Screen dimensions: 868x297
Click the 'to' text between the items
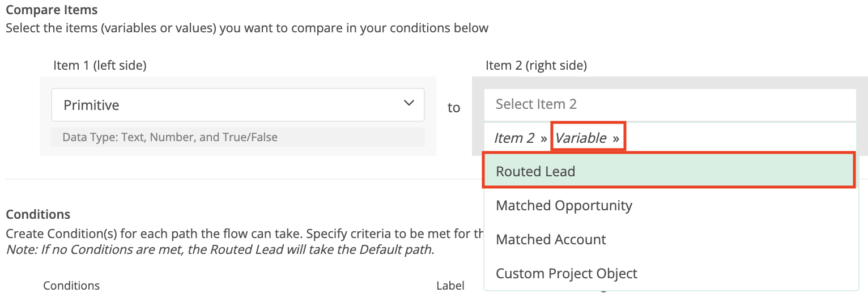[454, 108]
